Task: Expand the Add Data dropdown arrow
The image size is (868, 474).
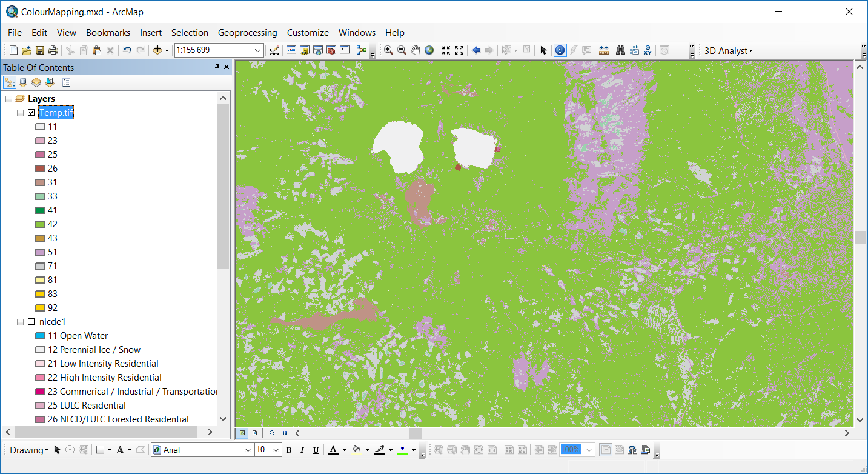Action: tap(167, 51)
